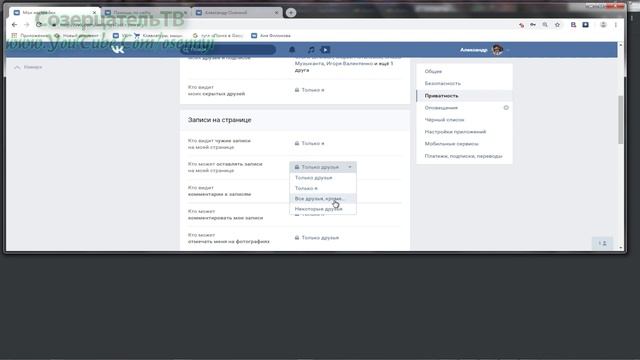Click the red translate extension icon

click(x=521, y=25)
